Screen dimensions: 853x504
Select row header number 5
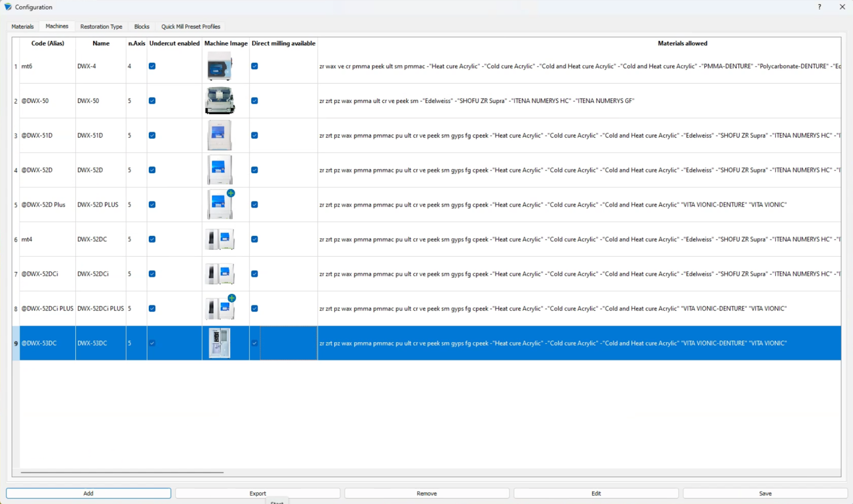click(15, 205)
